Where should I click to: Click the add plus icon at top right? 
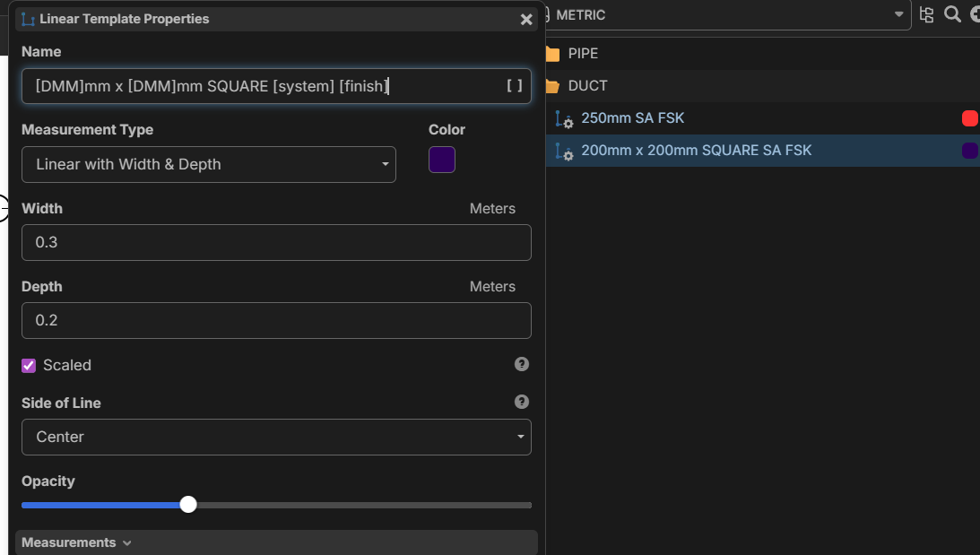tap(975, 14)
